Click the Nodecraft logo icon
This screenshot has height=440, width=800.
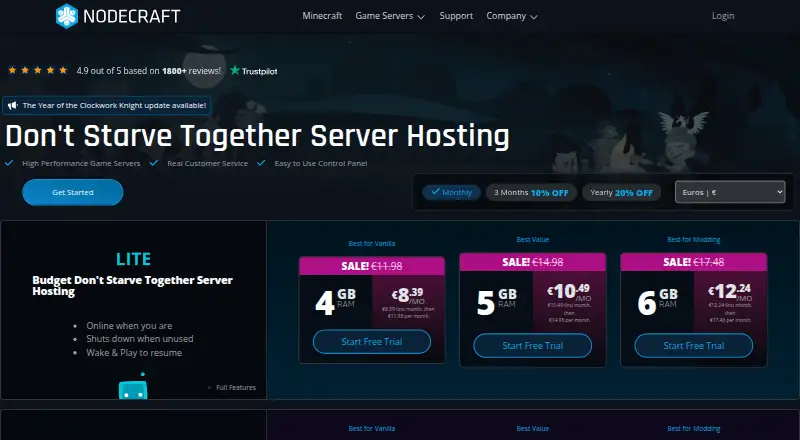(x=67, y=16)
